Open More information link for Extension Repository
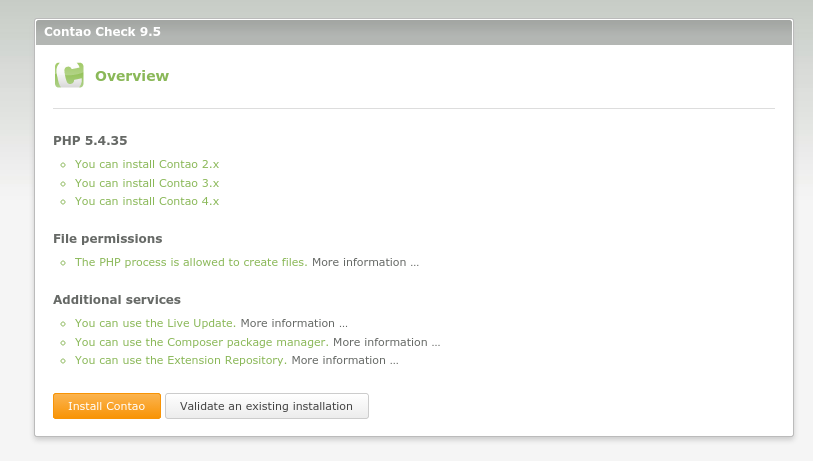This screenshot has width=813, height=461. tap(345, 360)
